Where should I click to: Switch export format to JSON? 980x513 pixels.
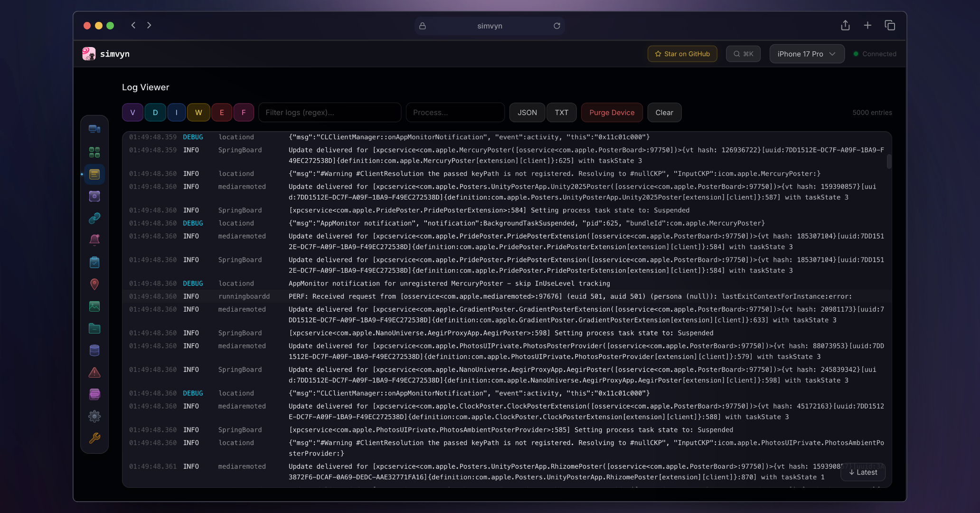click(x=527, y=112)
